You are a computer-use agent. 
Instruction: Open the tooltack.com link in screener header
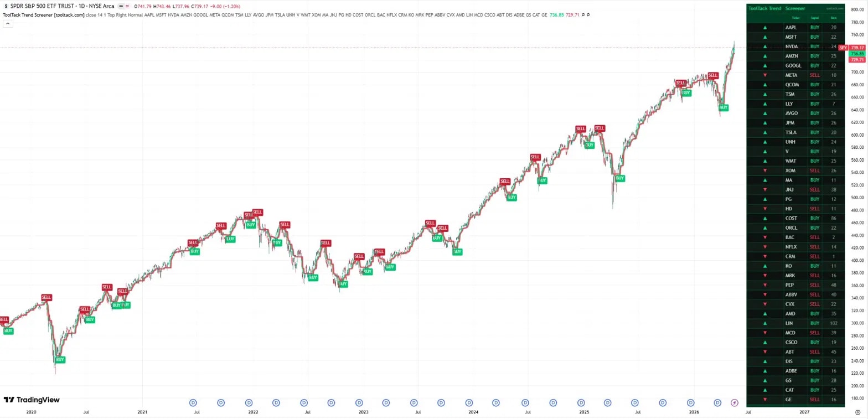834,8
